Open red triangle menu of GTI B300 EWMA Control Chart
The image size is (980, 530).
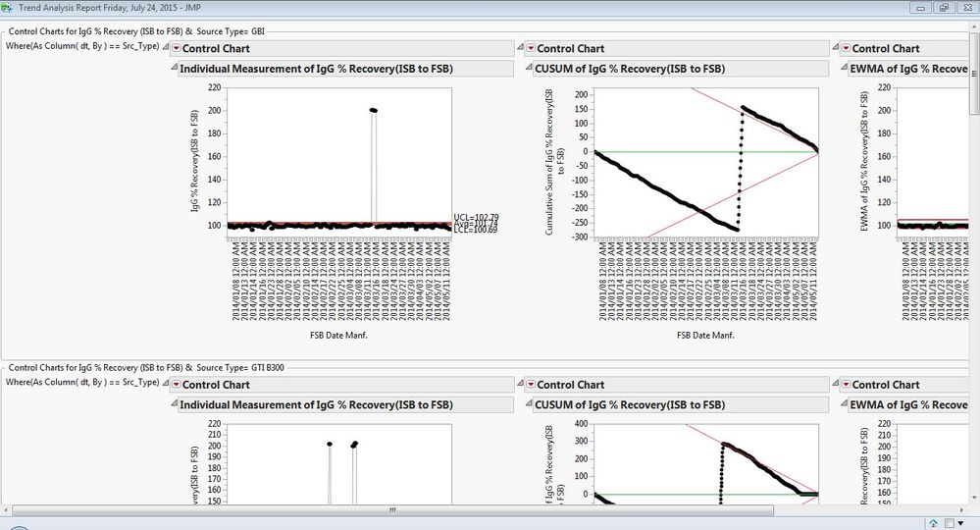coord(846,385)
